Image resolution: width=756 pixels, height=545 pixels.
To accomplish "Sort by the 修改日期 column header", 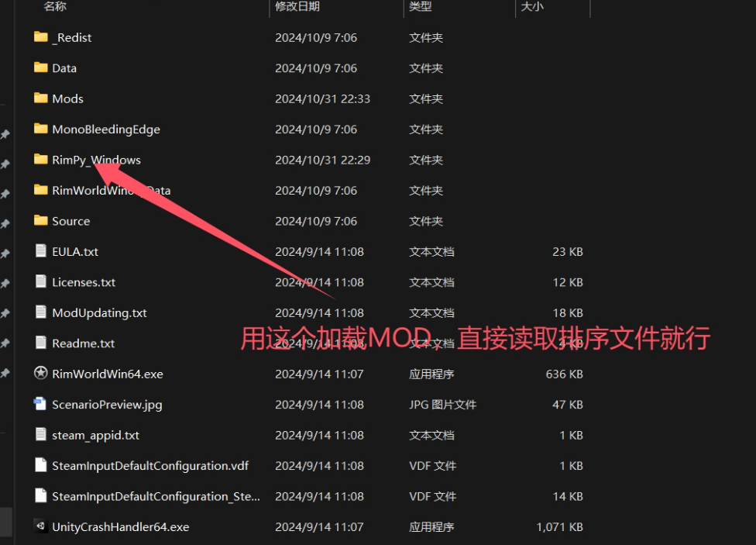I will [297, 7].
